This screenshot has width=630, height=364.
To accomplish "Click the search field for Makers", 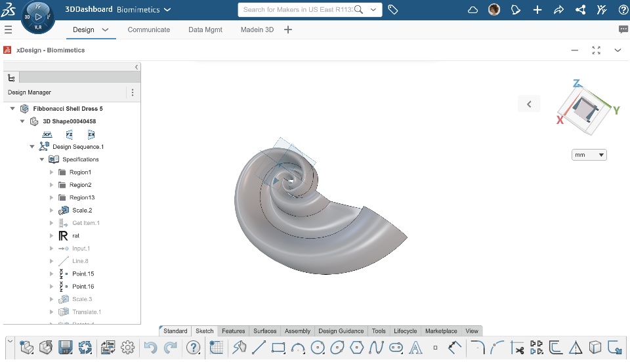I will click(x=297, y=10).
